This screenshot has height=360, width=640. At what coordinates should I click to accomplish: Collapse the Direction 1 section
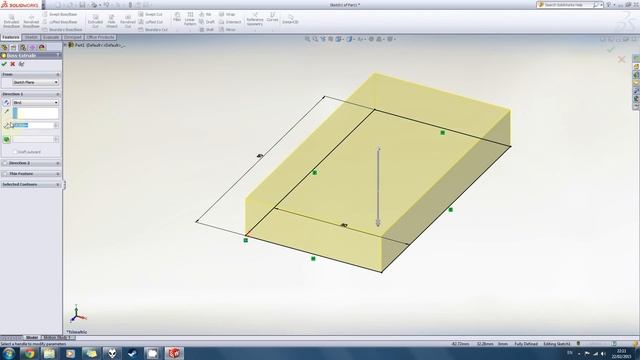coord(58,94)
